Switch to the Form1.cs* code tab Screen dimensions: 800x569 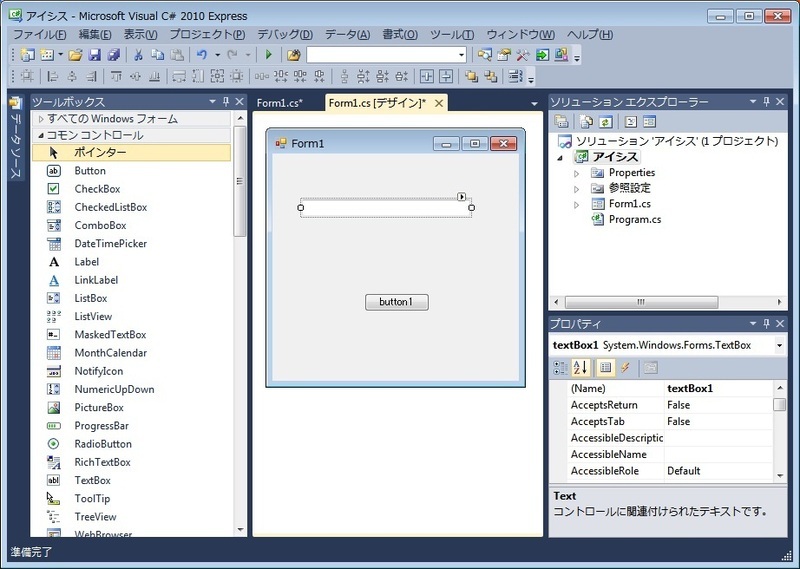tap(279, 103)
